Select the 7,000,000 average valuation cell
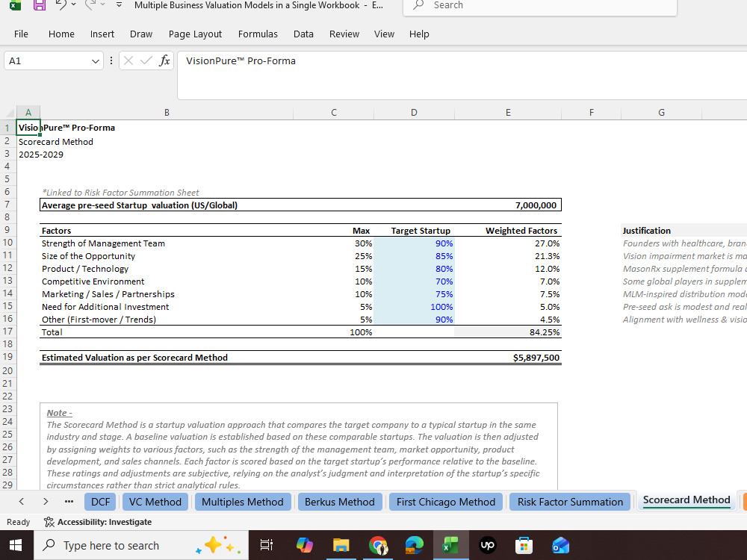The width and height of the screenshot is (747, 560). (508, 205)
